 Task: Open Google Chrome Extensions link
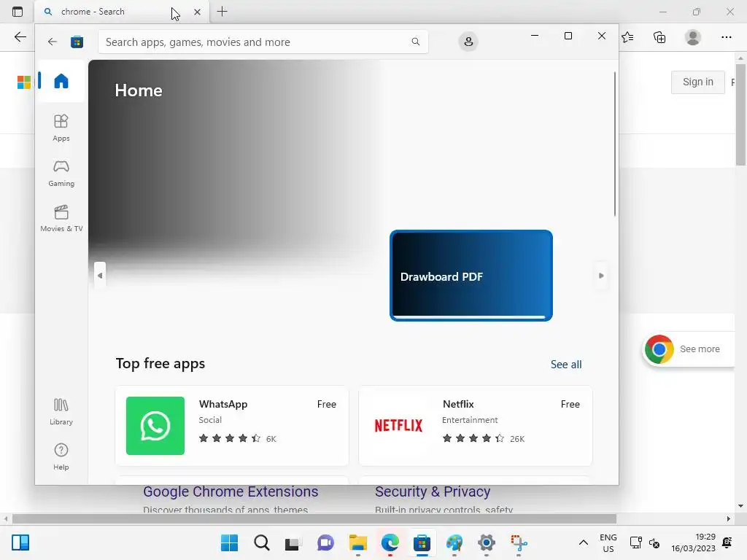pos(231,491)
